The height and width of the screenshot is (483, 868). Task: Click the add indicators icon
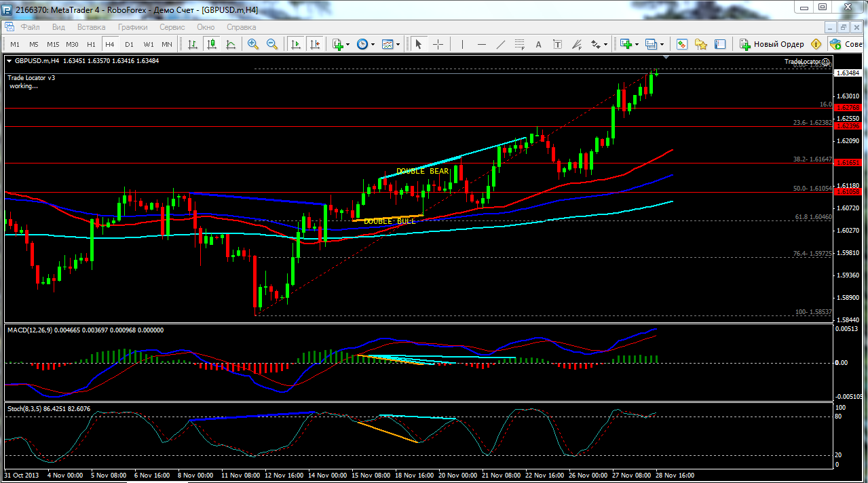click(x=338, y=44)
